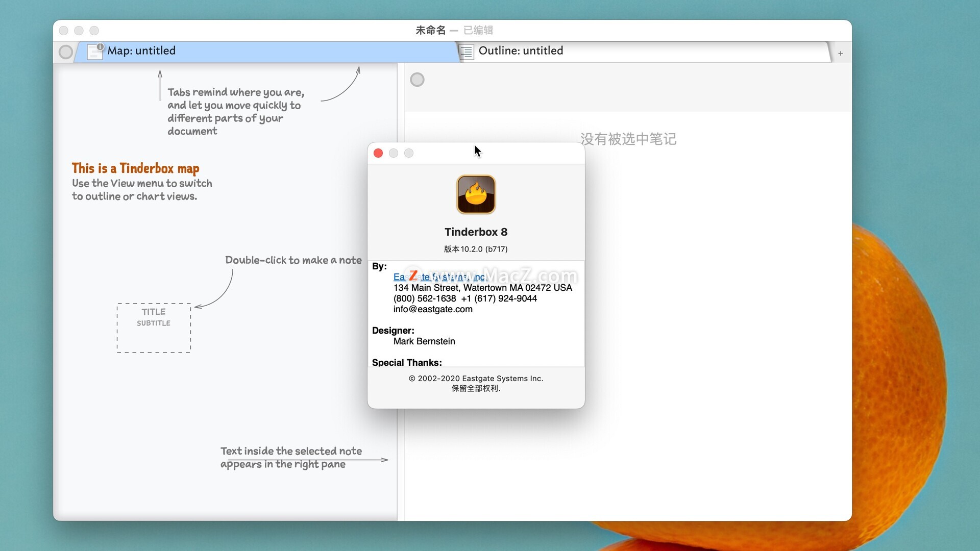Click the 'Use the View menu to switch' text

pyautogui.click(x=142, y=190)
